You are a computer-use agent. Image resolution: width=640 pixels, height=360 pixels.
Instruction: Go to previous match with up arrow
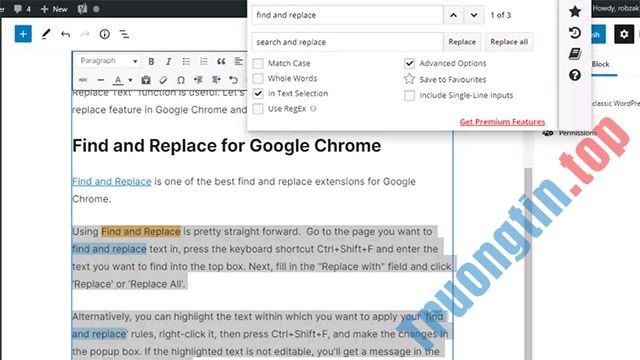(453, 15)
